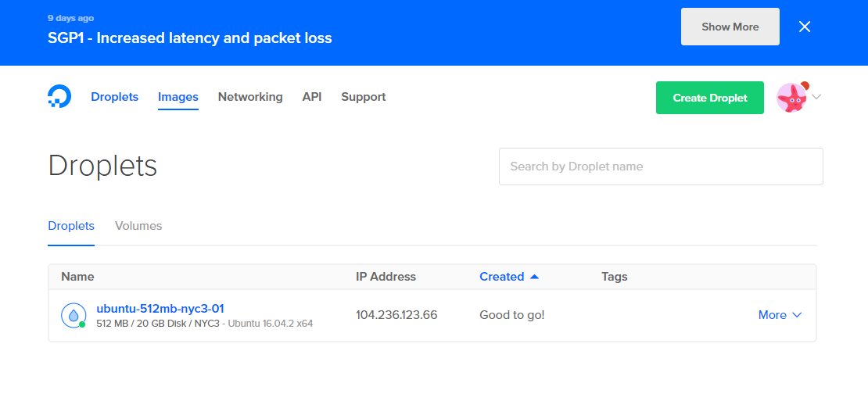868x419 pixels.
Task: Open the Support navigation link
Action: pyautogui.click(x=364, y=97)
